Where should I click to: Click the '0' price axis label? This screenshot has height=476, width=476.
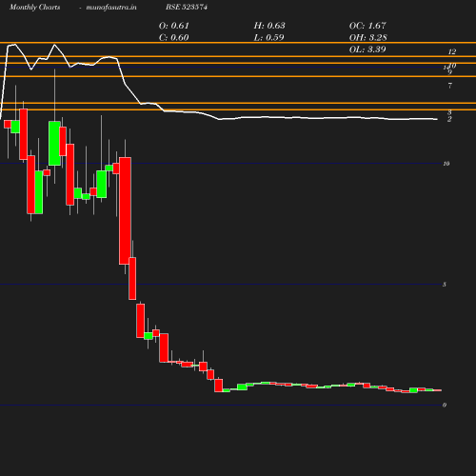click(x=445, y=405)
